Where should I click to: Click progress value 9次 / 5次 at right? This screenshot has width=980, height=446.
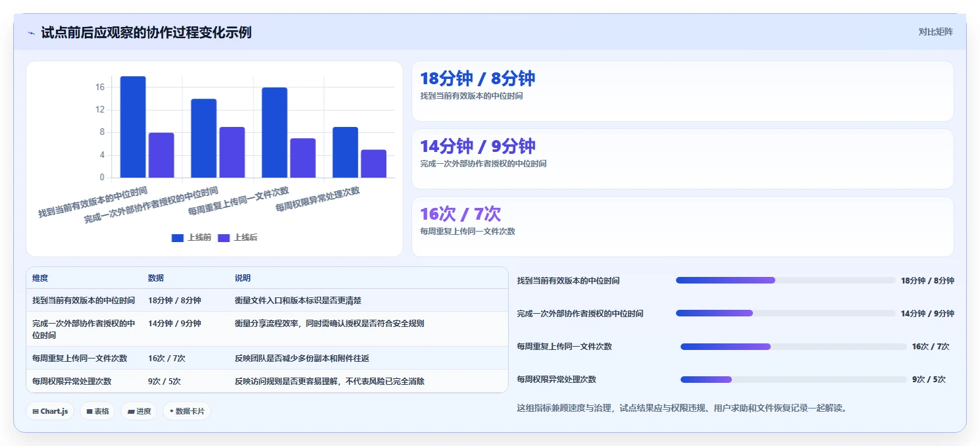[929, 379]
